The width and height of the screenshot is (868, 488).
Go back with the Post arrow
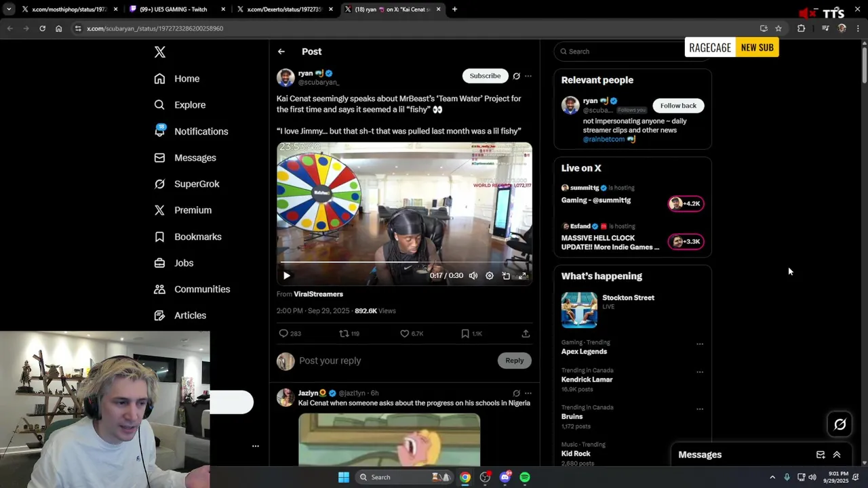click(x=281, y=52)
